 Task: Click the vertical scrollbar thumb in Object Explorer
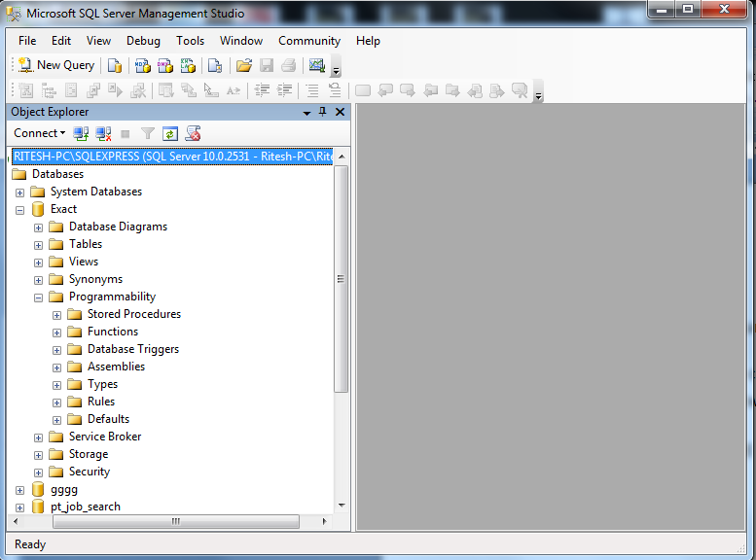click(x=342, y=279)
